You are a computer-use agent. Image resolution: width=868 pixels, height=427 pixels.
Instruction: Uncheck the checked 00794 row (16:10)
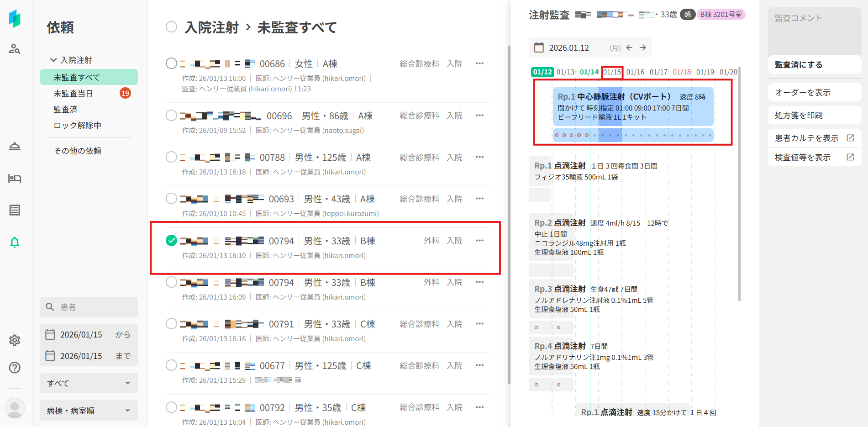click(171, 241)
